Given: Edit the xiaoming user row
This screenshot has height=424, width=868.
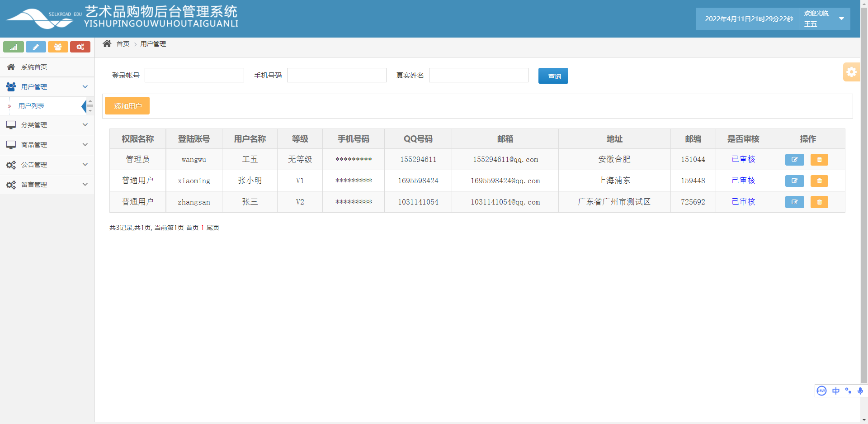Looking at the screenshot, I should 794,181.
